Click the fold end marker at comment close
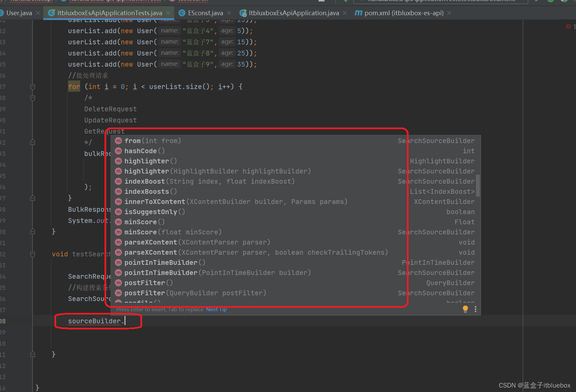The height and width of the screenshot is (392, 576). 33,142
